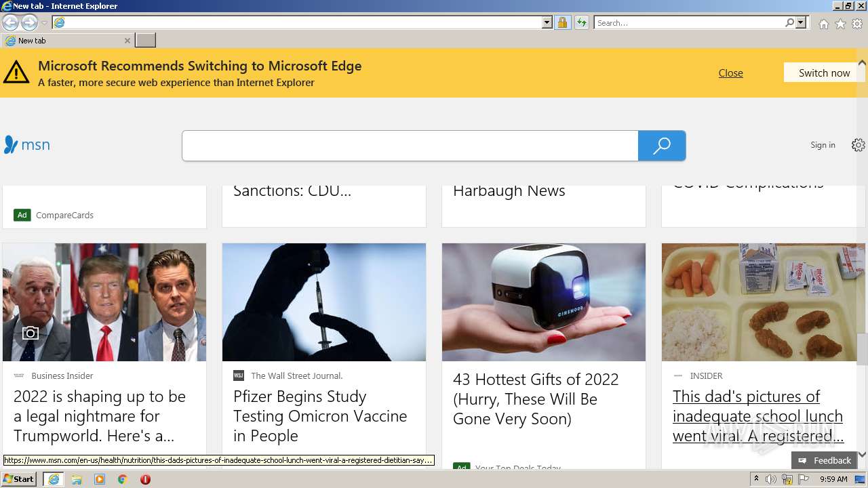Click the page scrollbar down arrow
Image resolution: width=868 pixels, height=488 pixels.
click(x=862, y=454)
